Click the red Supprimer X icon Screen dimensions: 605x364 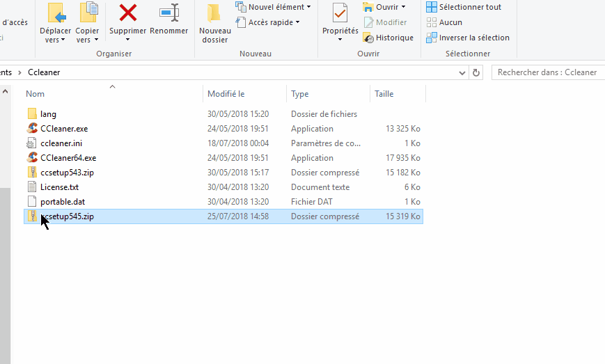tap(127, 13)
